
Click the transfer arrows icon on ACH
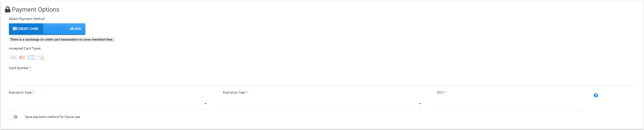[72, 29]
